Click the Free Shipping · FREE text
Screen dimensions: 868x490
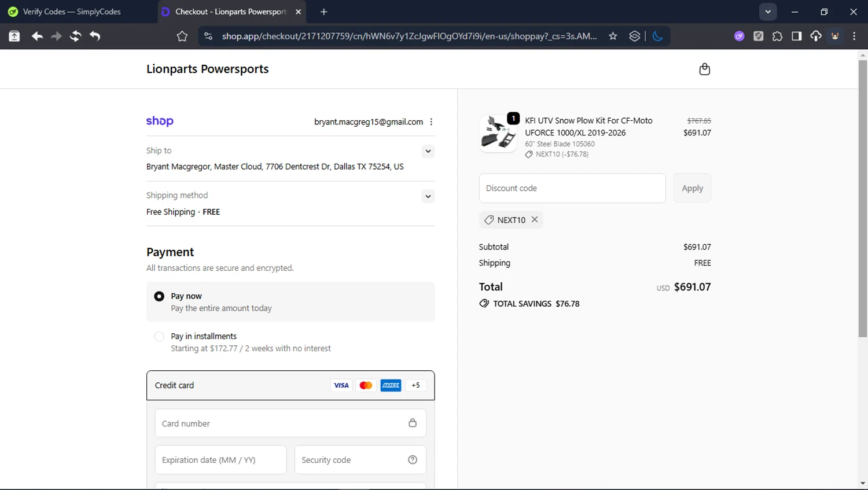[183, 212]
